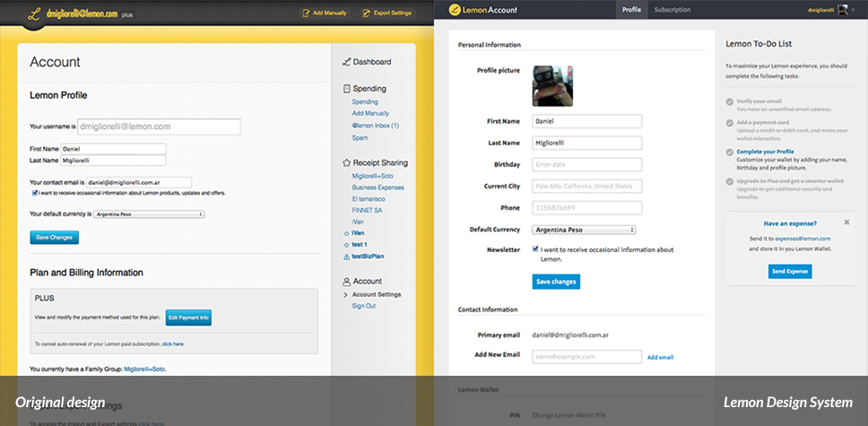Click the Lemon Account logo icon
This screenshot has width=868, height=426.
[x=455, y=10]
